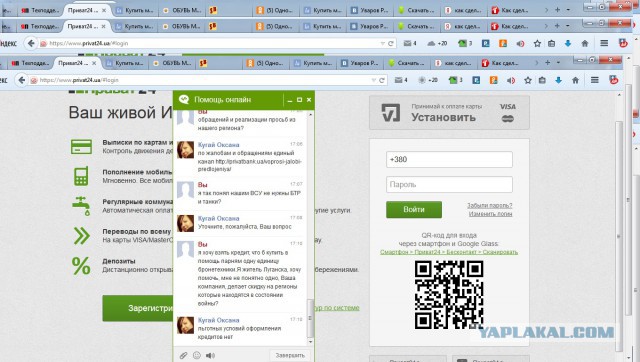Image resolution: width=640 pixels, height=362 pixels.
Task: Go to home page via front window house icon
Action: 575,80
